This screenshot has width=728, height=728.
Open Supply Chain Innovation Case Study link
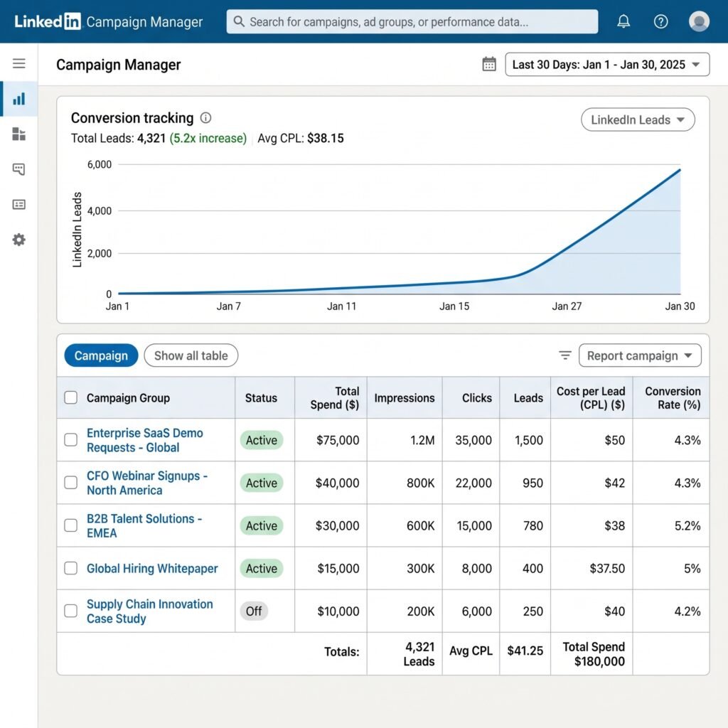(x=150, y=611)
